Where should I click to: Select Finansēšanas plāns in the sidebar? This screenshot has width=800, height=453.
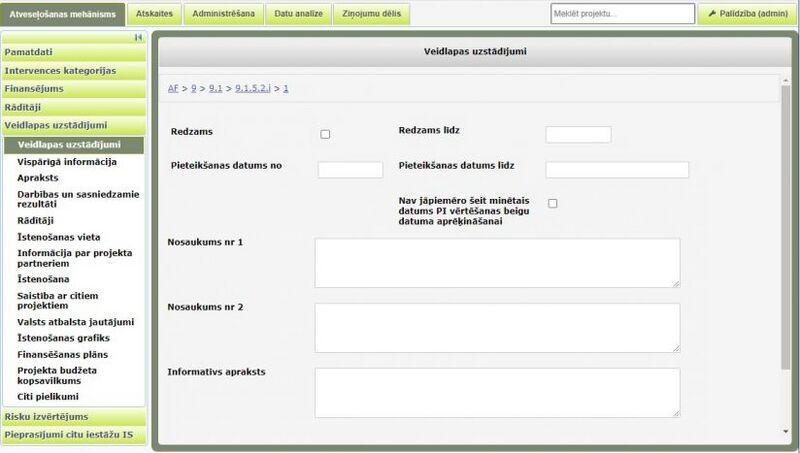[x=62, y=354]
